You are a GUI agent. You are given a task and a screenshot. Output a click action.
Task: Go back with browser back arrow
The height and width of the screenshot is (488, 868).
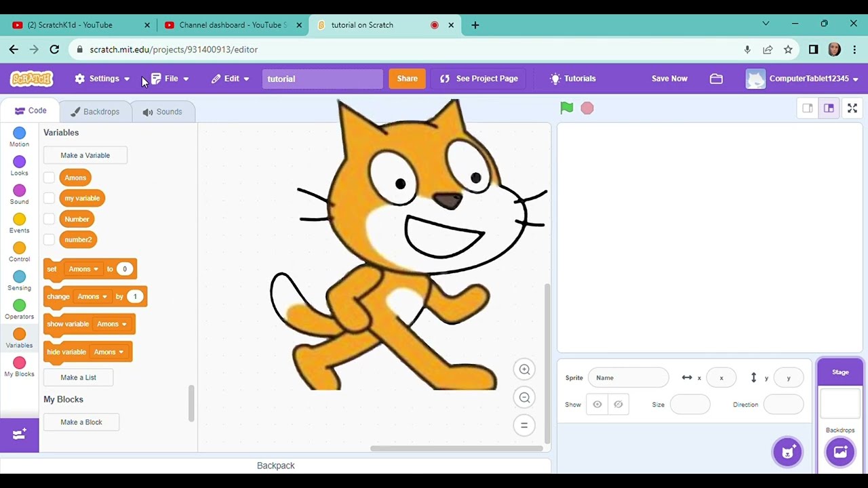14,49
